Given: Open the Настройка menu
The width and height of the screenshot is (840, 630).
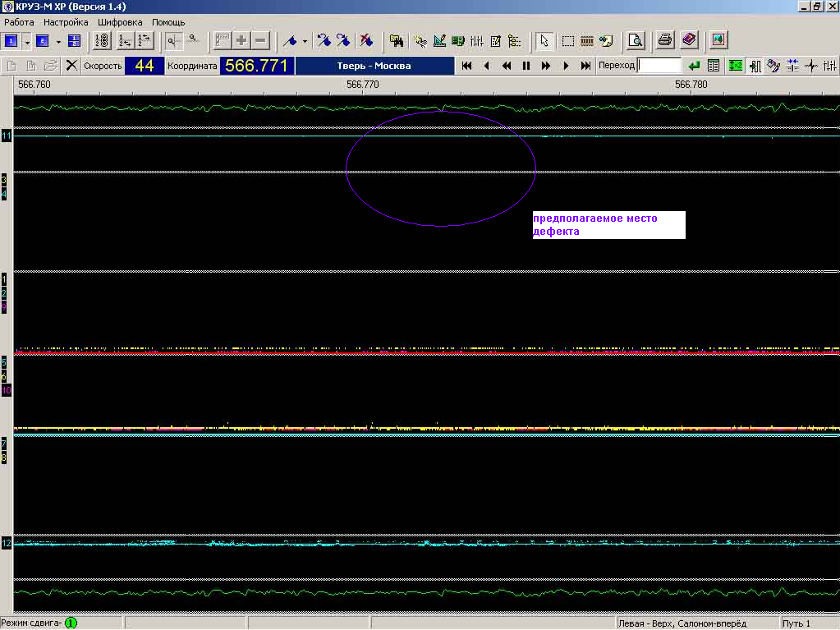Looking at the screenshot, I should tap(65, 22).
